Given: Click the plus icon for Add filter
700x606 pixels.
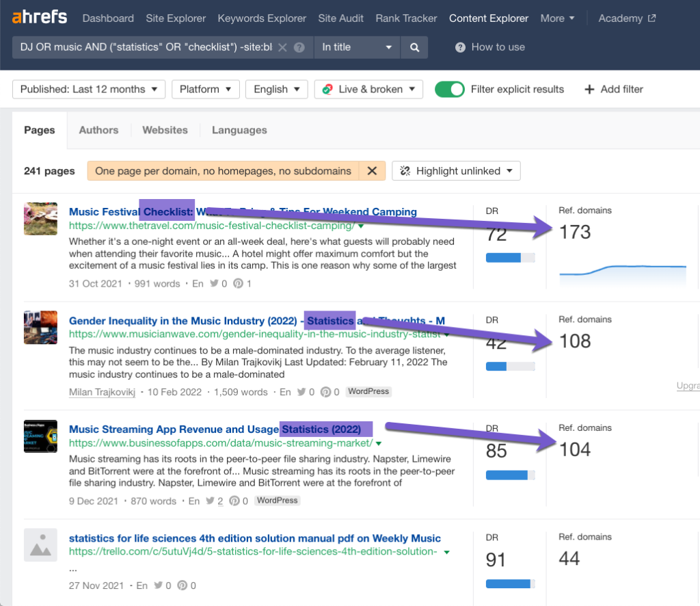Looking at the screenshot, I should click(x=589, y=90).
